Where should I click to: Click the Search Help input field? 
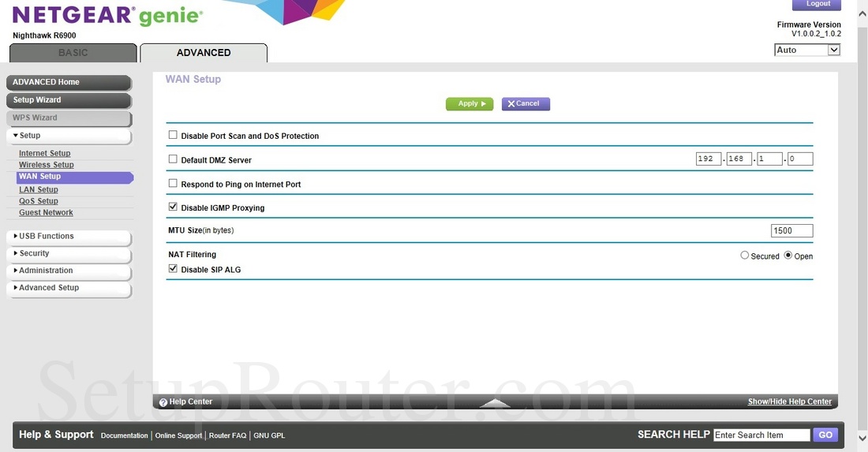(761, 435)
